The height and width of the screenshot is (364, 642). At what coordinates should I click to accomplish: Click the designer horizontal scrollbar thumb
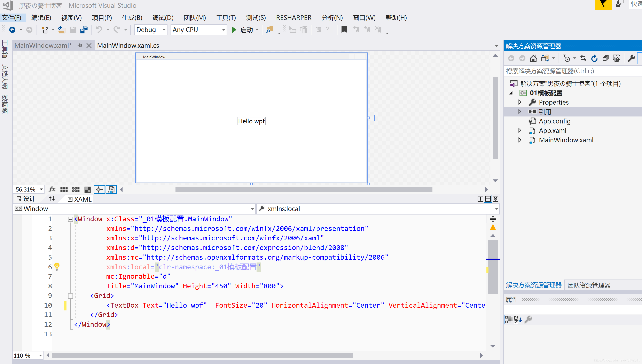(304, 190)
